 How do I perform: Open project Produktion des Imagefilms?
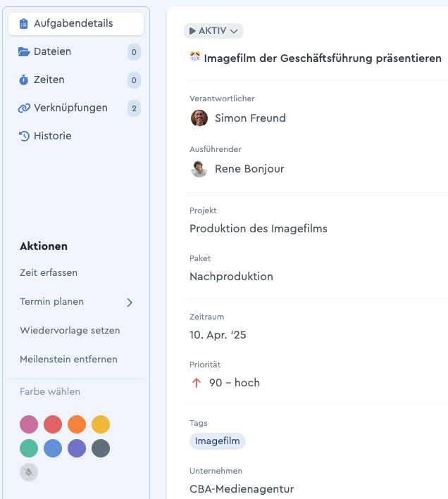[x=259, y=229]
